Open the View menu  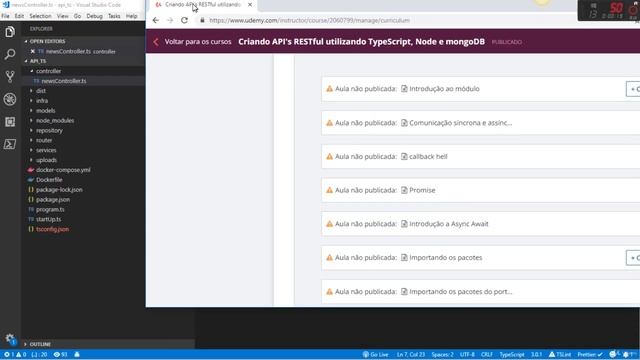[62, 16]
